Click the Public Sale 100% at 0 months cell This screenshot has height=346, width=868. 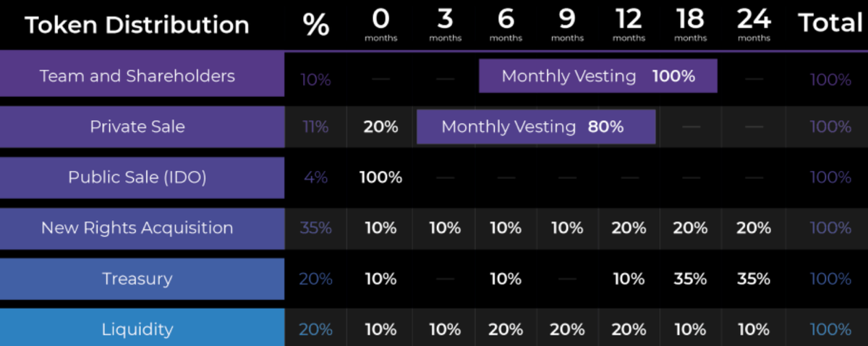click(380, 177)
